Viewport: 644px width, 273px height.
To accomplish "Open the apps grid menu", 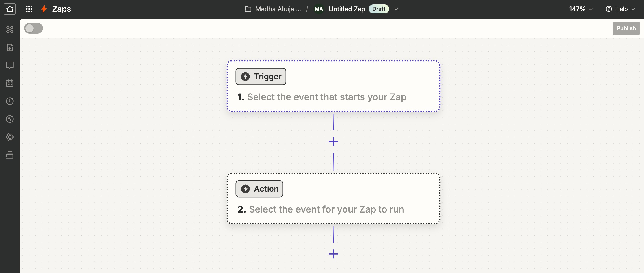I will 29,9.
